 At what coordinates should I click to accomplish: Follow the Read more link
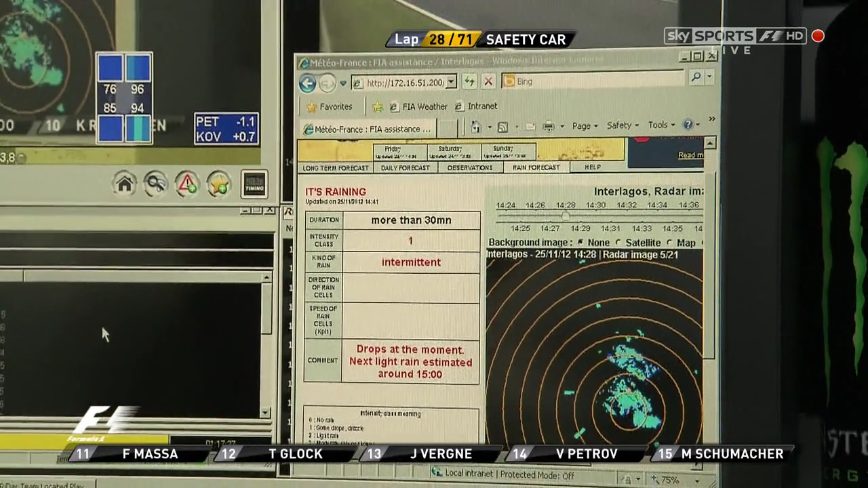click(x=691, y=155)
